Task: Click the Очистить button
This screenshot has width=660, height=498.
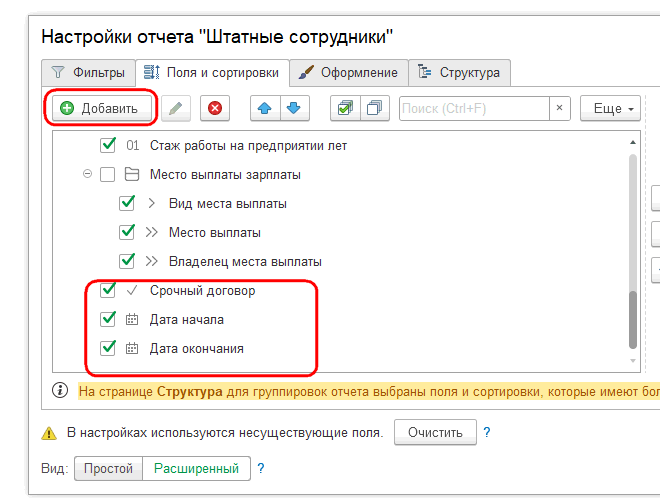Action: click(435, 432)
